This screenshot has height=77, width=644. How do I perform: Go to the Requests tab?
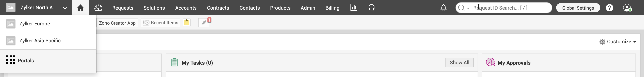pos(122,8)
